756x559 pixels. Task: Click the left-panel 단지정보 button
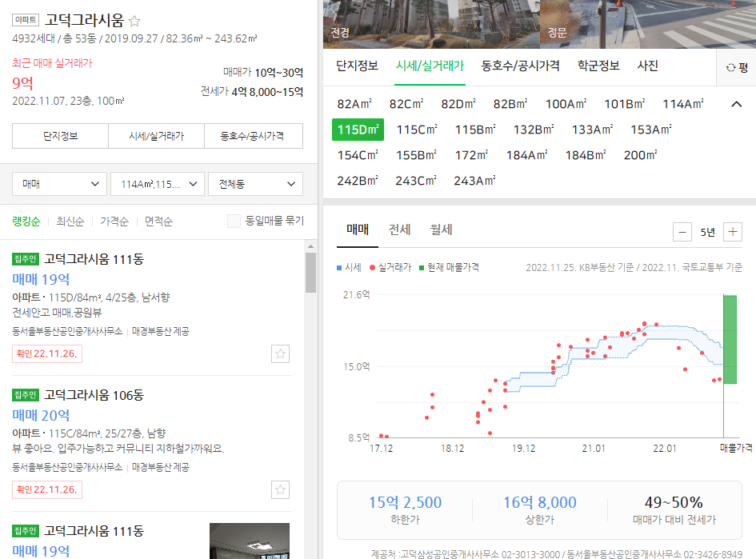pyautogui.click(x=60, y=136)
